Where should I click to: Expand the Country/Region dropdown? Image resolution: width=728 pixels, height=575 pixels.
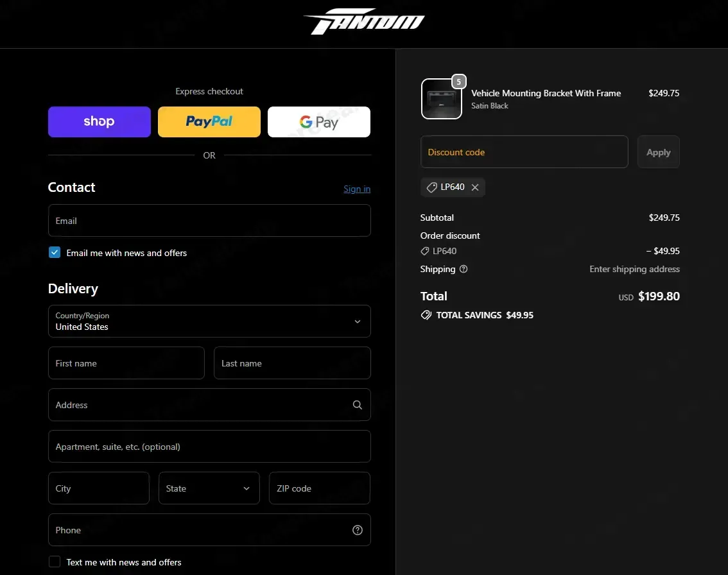[209, 321]
